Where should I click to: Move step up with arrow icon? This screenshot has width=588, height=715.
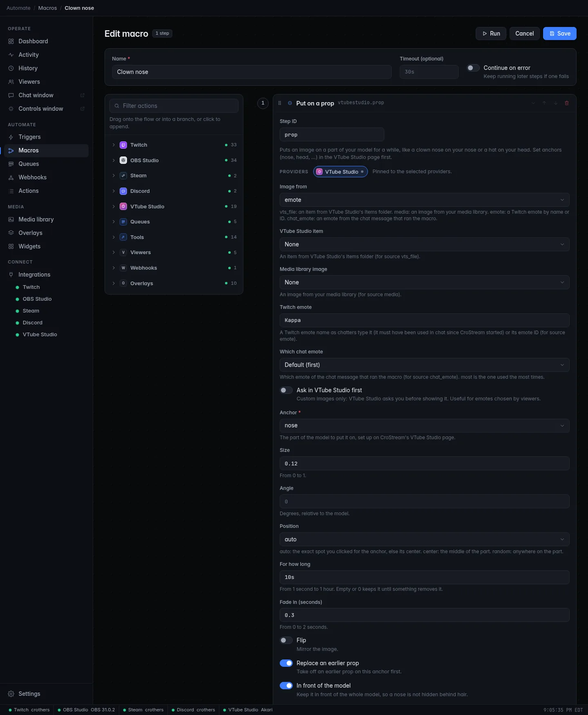click(x=544, y=103)
